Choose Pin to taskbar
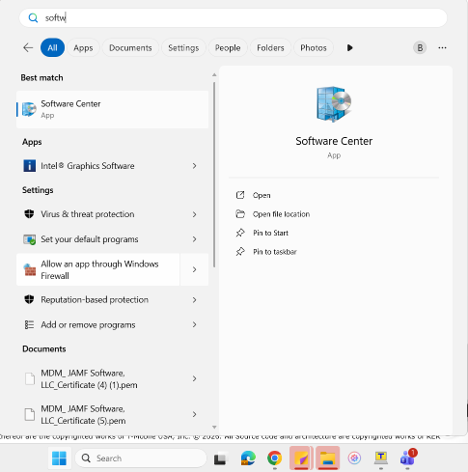This screenshot has height=472, width=468. coord(275,252)
